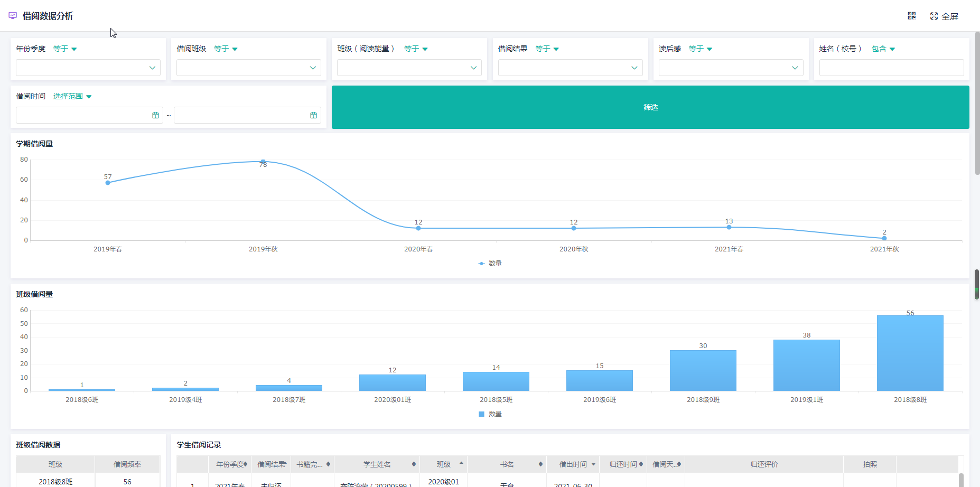This screenshot has height=487, width=980.
Task: Sort by 学生姓名 column sort icon
Action: 414,464
